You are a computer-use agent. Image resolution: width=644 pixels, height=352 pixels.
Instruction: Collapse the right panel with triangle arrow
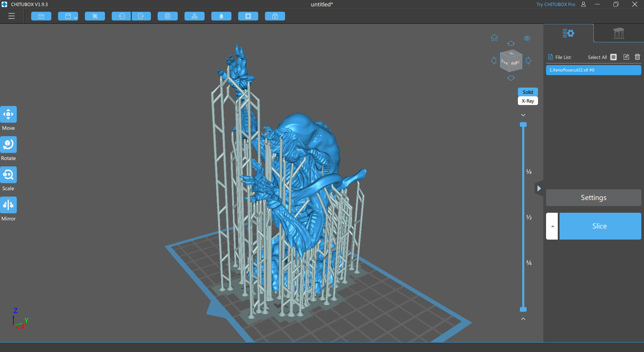(539, 189)
